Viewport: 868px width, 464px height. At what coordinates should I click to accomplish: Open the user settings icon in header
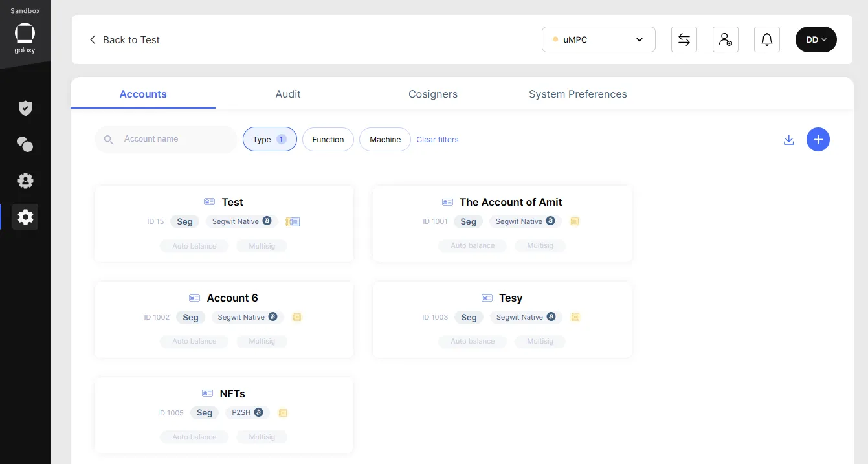(x=726, y=39)
